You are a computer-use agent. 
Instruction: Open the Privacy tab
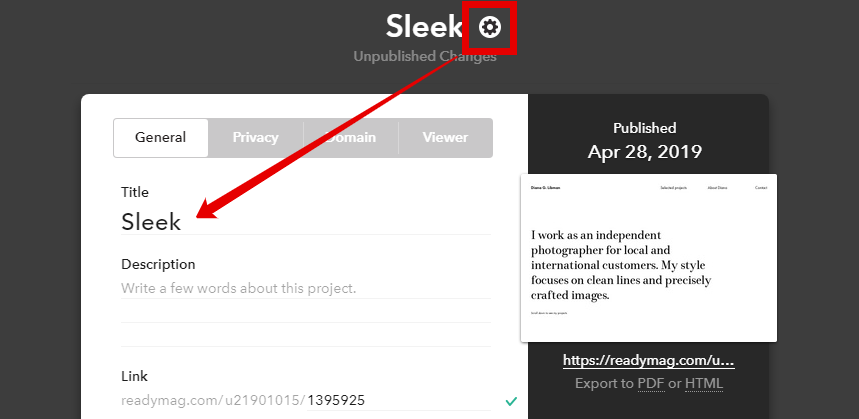255,137
